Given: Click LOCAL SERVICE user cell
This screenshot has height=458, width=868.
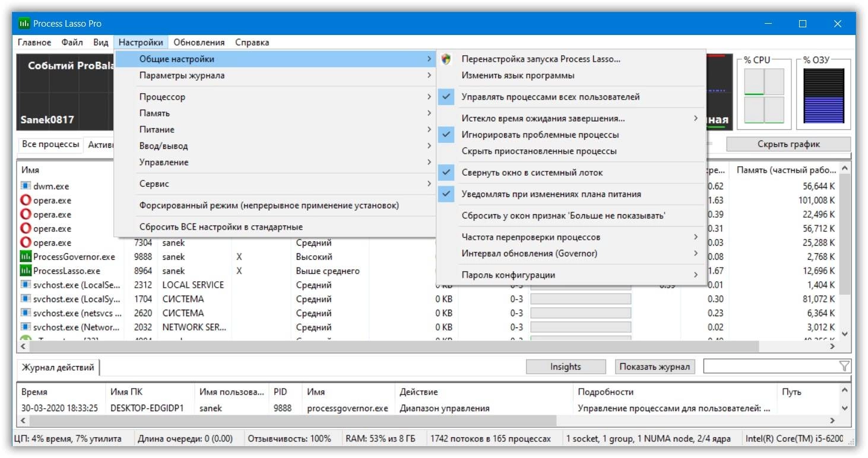Looking at the screenshot, I should click(x=193, y=285).
